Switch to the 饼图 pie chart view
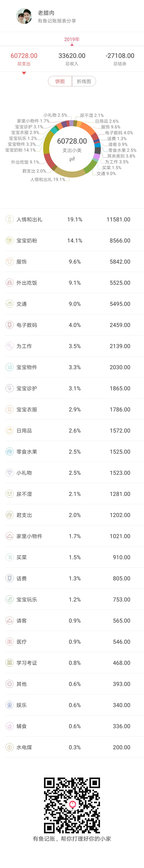The height and width of the screenshot is (868, 144). [x=60, y=81]
